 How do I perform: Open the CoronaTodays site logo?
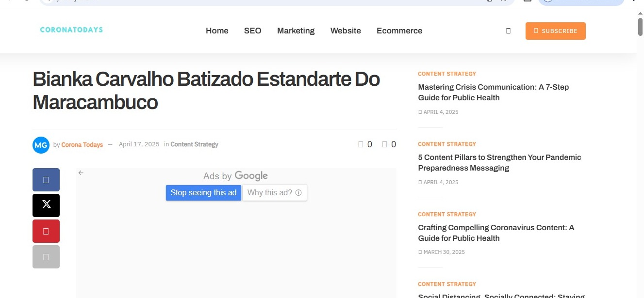click(71, 30)
